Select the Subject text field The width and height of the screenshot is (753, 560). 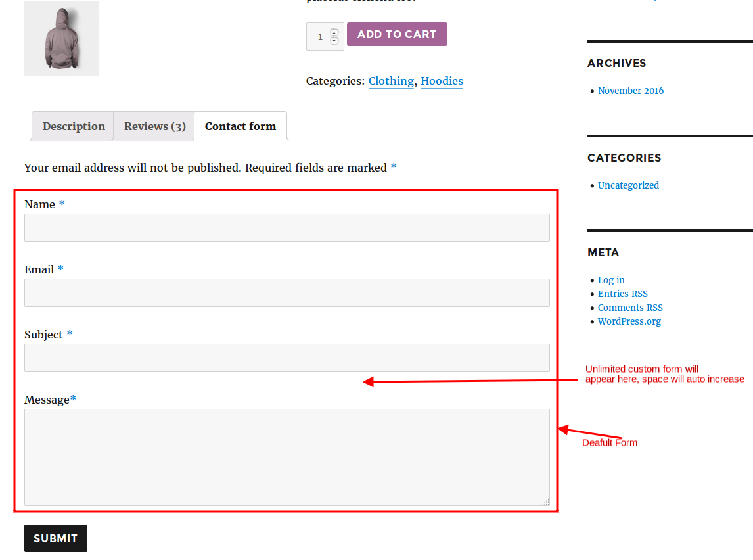(286, 358)
